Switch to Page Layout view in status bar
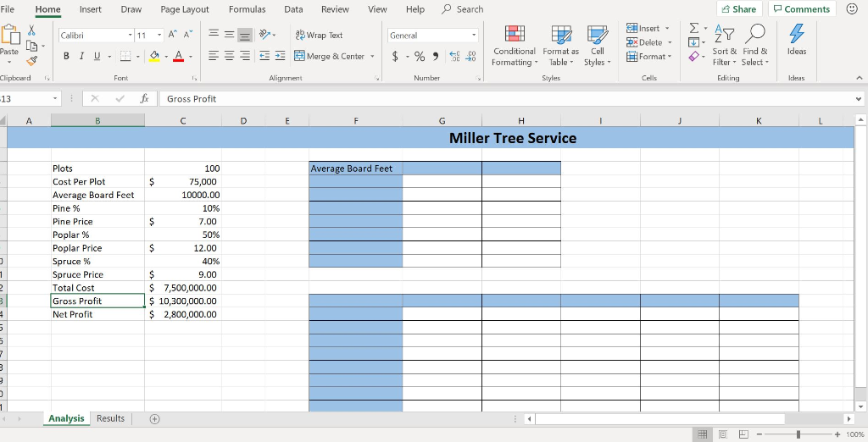868x442 pixels. coord(723,434)
